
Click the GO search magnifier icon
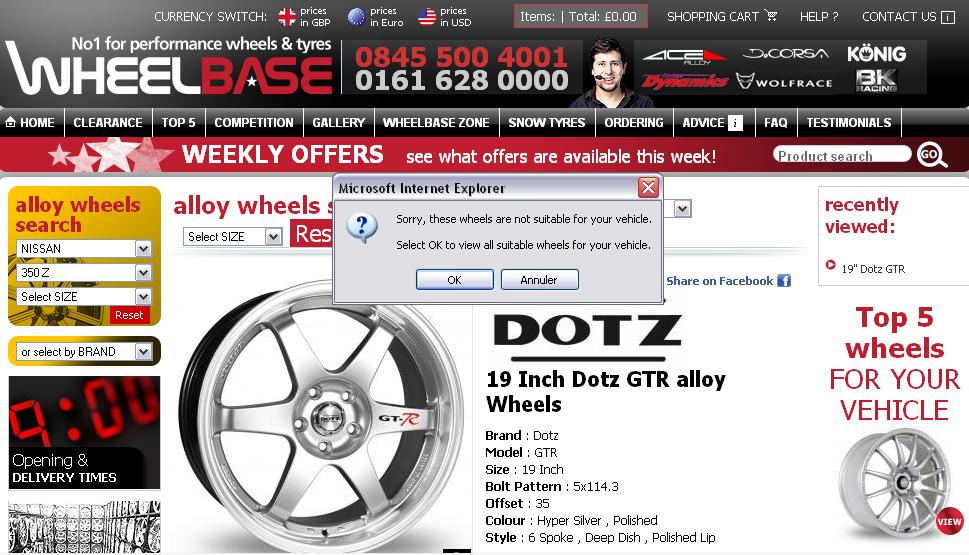click(932, 155)
